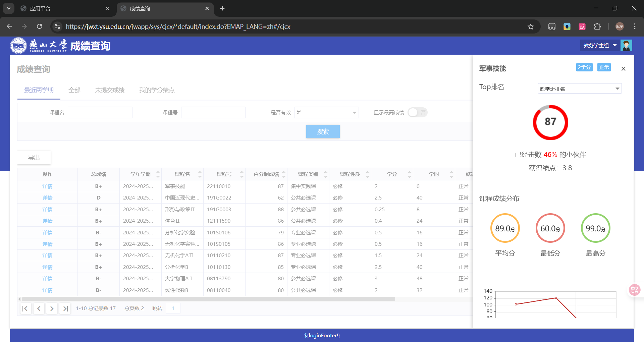Click the browser back navigation arrow

click(9, 26)
